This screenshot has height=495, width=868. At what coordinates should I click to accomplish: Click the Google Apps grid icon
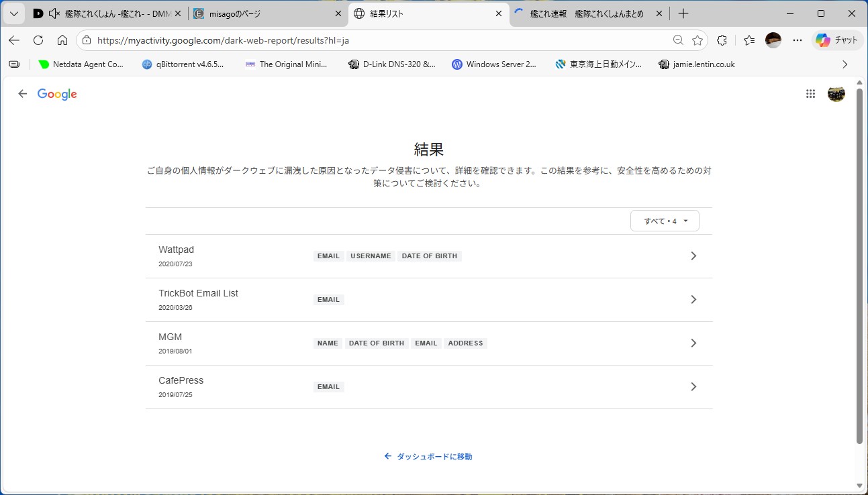810,94
